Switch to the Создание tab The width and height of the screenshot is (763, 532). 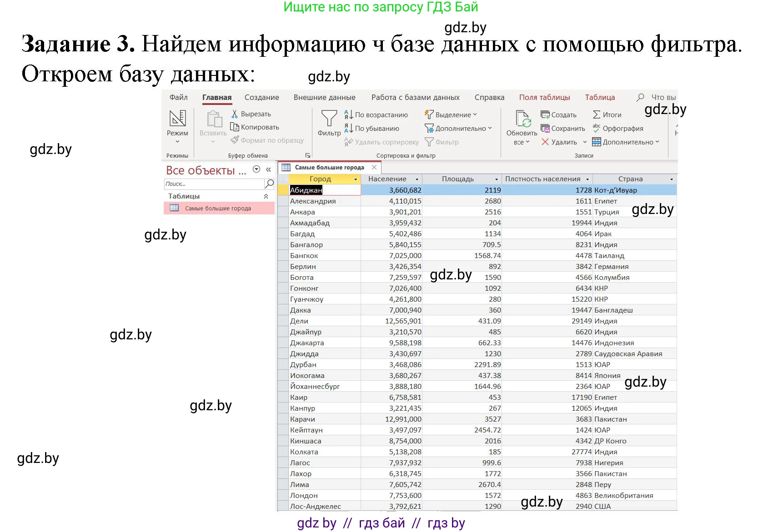point(261,97)
